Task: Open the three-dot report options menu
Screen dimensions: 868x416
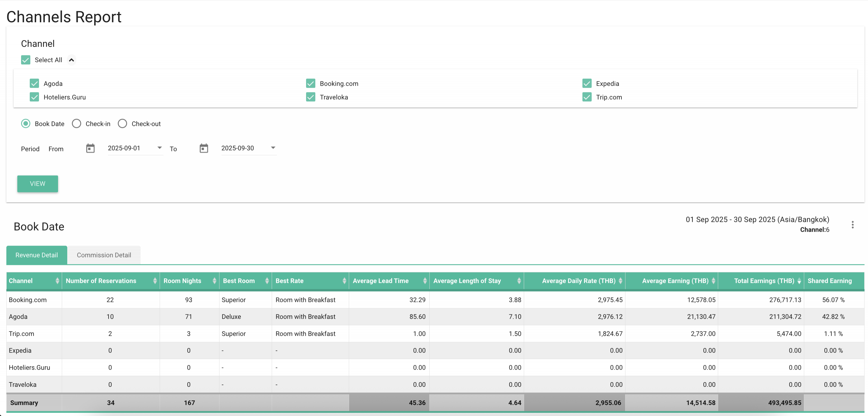Action: (852, 225)
